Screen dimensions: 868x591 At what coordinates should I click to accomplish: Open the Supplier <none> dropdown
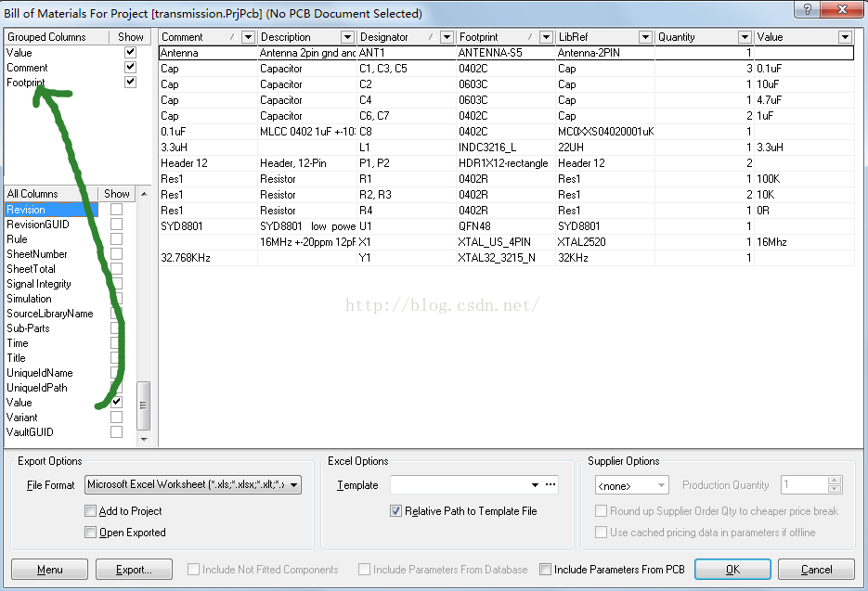point(631,485)
